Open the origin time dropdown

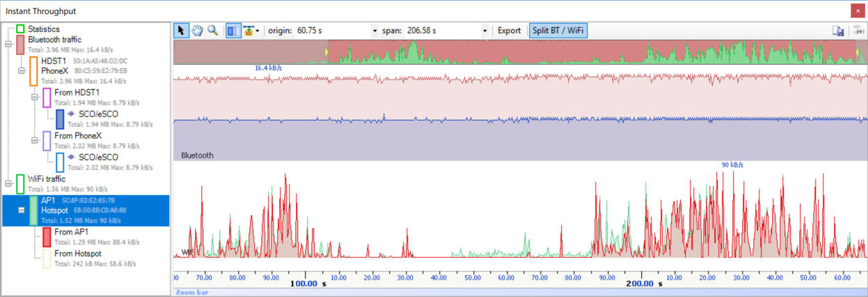click(x=375, y=31)
